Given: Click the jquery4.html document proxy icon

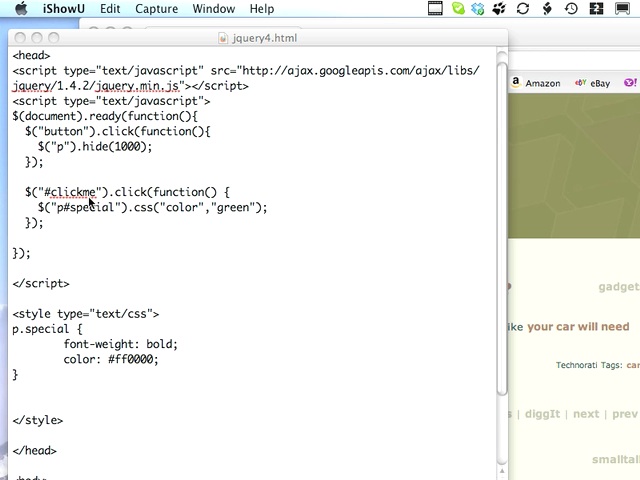Looking at the screenshot, I should click(223, 38).
